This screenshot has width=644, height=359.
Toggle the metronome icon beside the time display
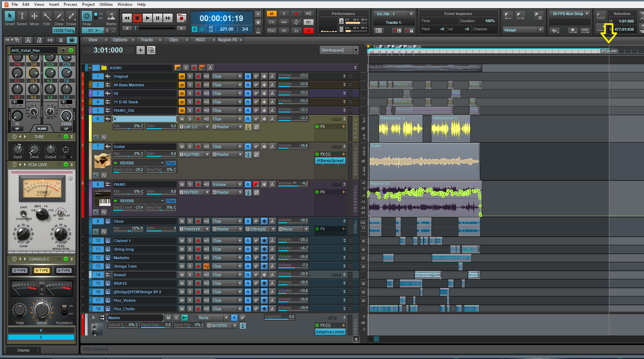(258, 31)
